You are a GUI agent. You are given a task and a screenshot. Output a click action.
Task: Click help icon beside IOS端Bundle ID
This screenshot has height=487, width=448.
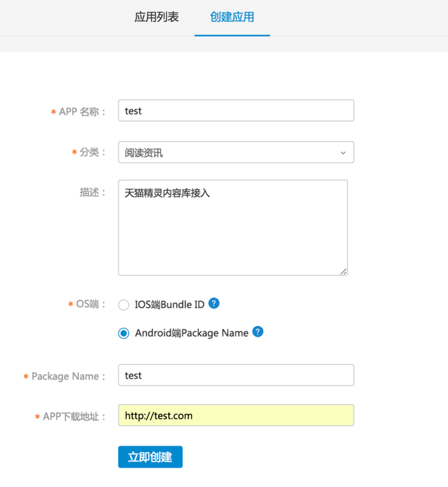[214, 303]
